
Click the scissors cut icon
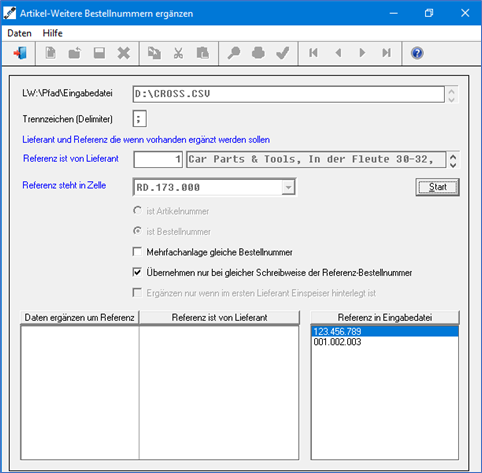pyautogui.click(x=178, y=53)
